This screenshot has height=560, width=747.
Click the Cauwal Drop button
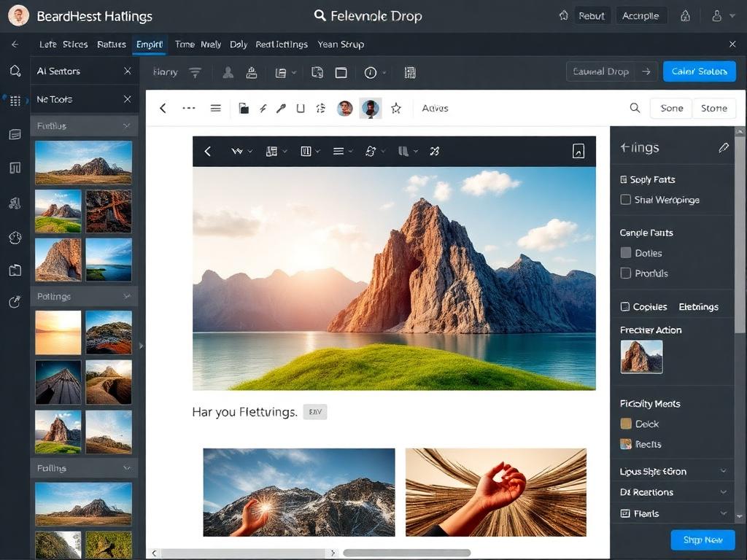[x=612, y=71]
